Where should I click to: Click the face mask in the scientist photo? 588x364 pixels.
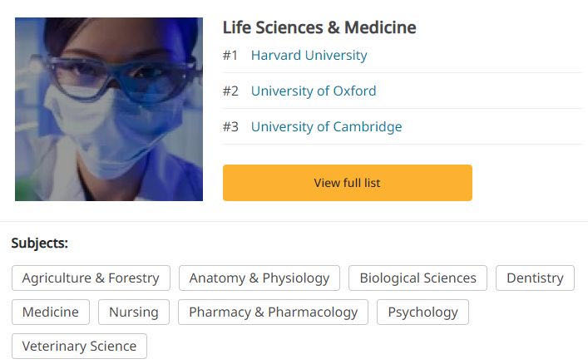(100, 125)
